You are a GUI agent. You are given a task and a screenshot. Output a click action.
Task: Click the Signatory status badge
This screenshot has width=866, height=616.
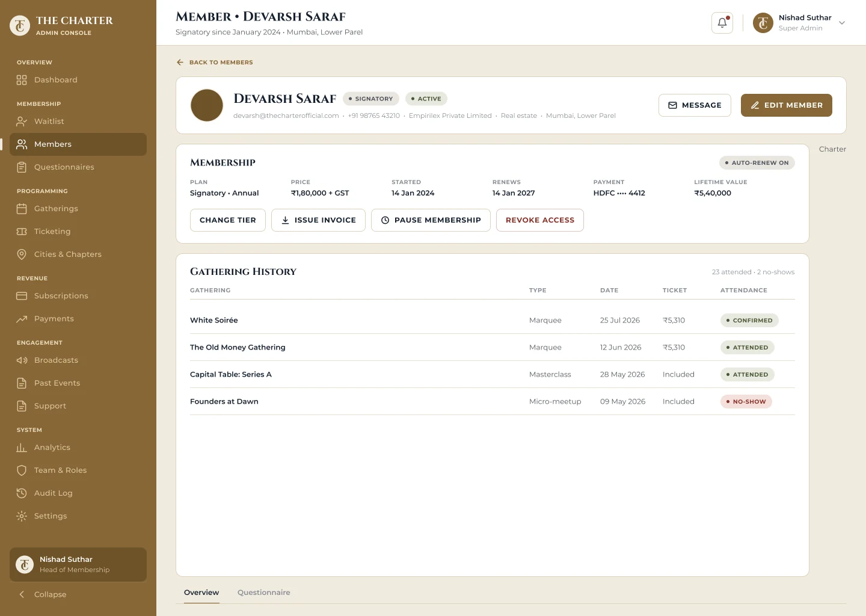(371, 99)
